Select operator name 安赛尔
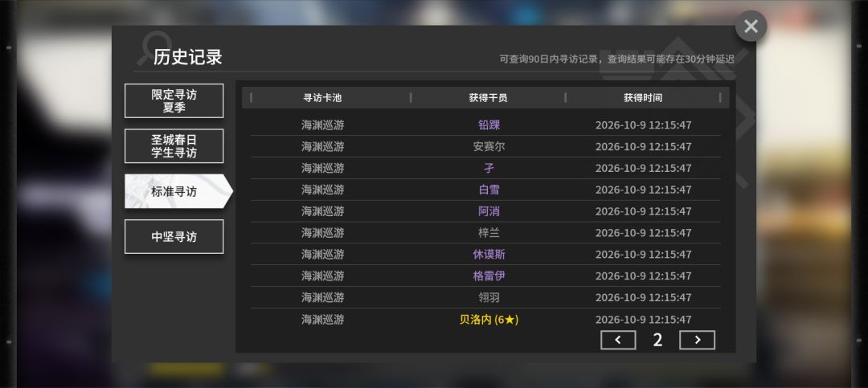Image resolution: width=868 pixels, height=388 pixels. (x=489, y=147)
